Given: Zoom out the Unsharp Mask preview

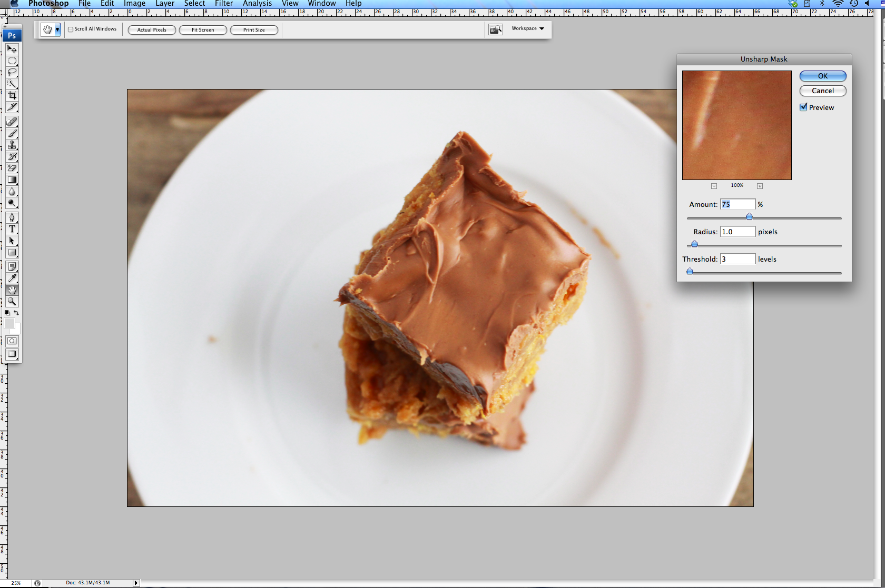Looking at the screenshot, I should point(714,186).
